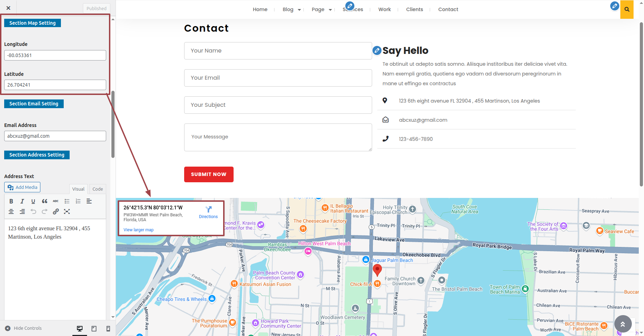Click the Cheapo Tires & Wheels marker
644x336 pixels.
[x=212, y=298]
